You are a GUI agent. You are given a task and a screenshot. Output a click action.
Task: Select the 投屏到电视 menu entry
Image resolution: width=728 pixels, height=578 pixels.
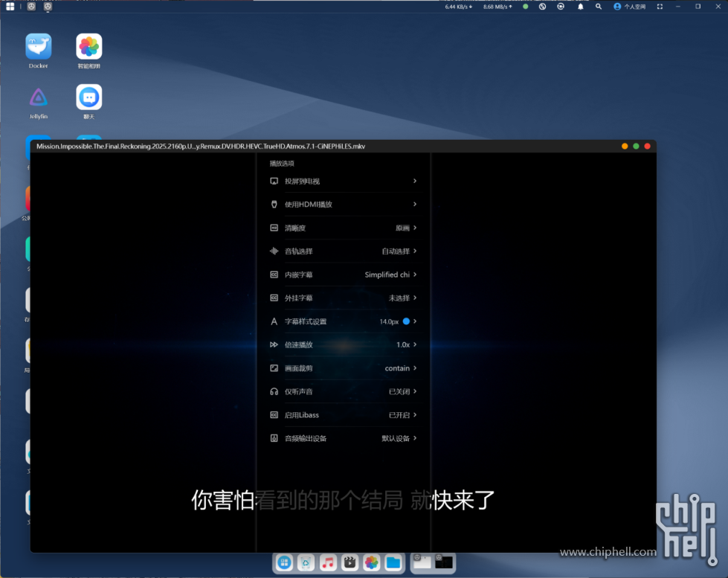343,181
